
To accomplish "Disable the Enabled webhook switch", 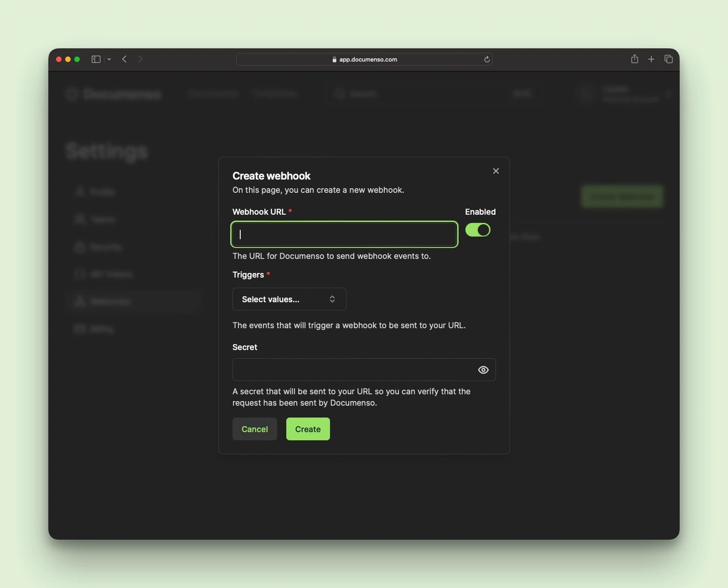I will point(478,230).
